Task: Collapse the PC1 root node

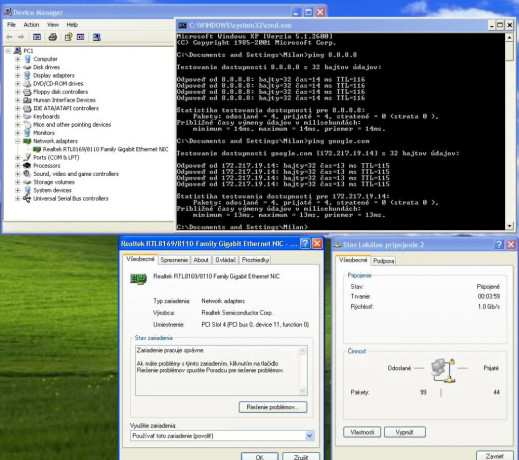Action: pyautogui.click(x=8, y=51)
